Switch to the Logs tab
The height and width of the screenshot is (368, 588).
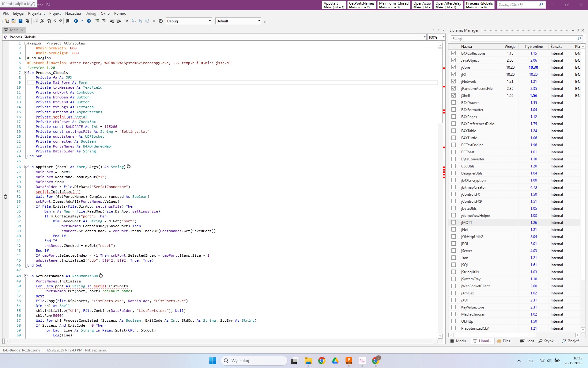527,341
